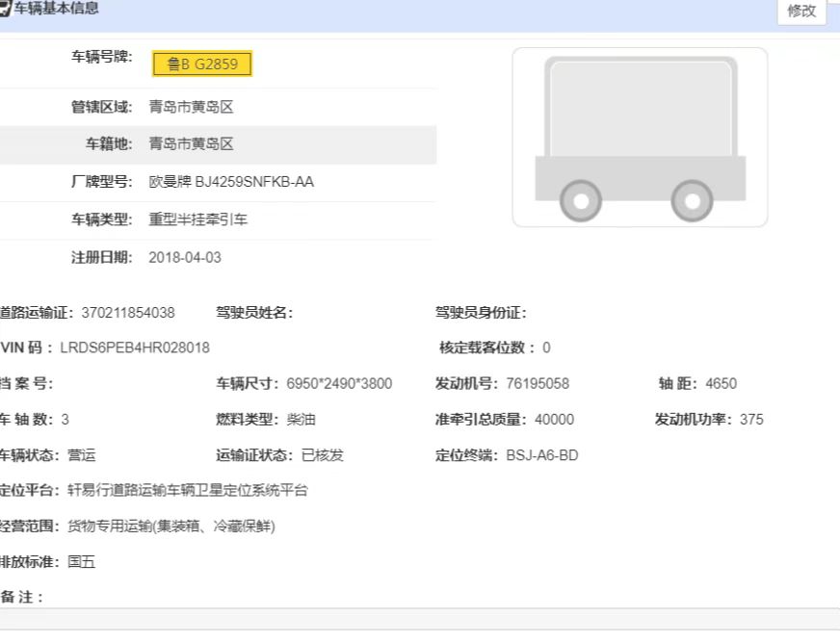
Task: Select the highlighted 车籍地 row
Action: (x=217, y=144)
